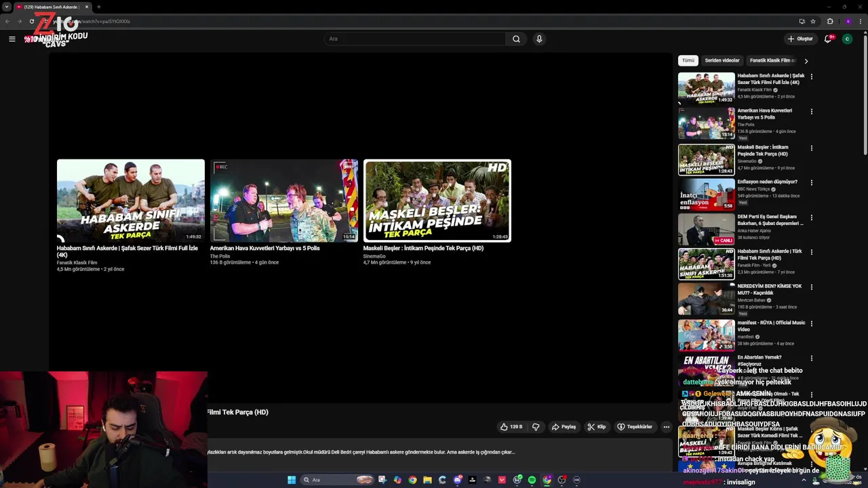Image resolution: width=868 pixels, height=488 pixels.
Task: Open more actions ellipsis under the video
Action: 667,427
